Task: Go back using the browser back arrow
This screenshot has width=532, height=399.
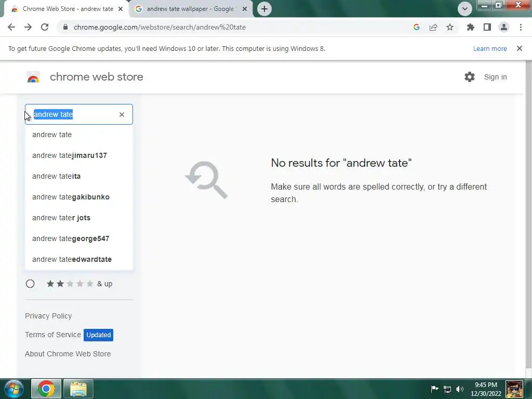Action: pyautogui.click(x=11, y=27)
